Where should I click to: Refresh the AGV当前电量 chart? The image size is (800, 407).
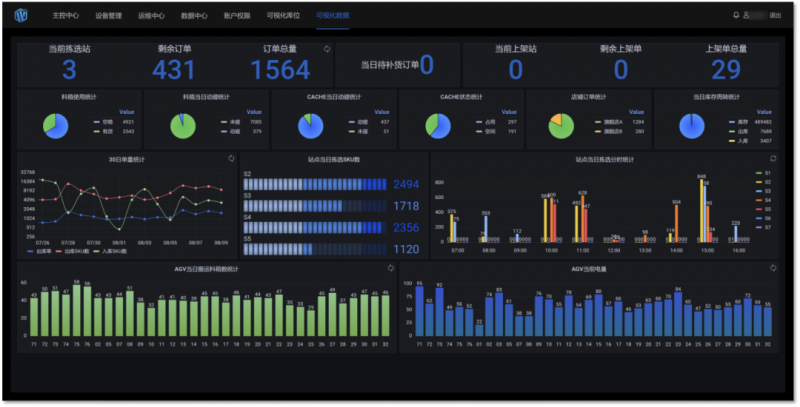coord(773,268)
